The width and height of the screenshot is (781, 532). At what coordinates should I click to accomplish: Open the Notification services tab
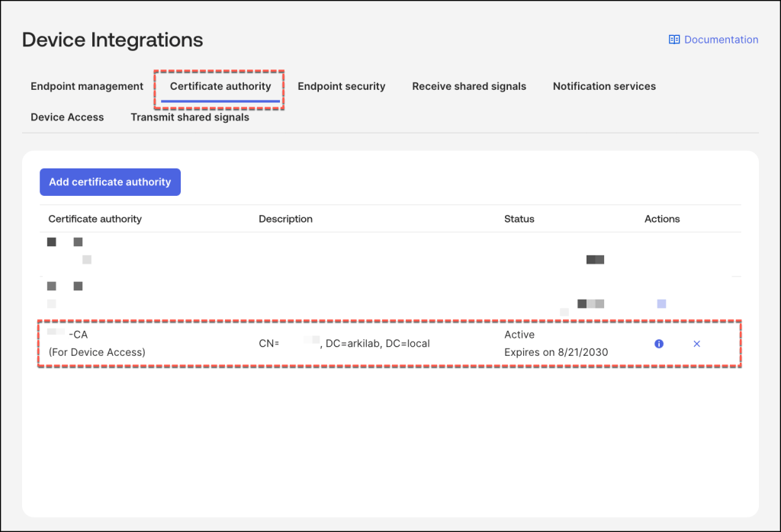(x=604, y=86)
